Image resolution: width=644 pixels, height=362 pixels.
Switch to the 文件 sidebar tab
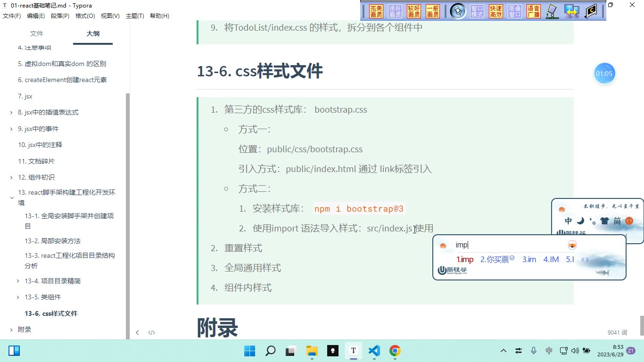tap(36, 33)
